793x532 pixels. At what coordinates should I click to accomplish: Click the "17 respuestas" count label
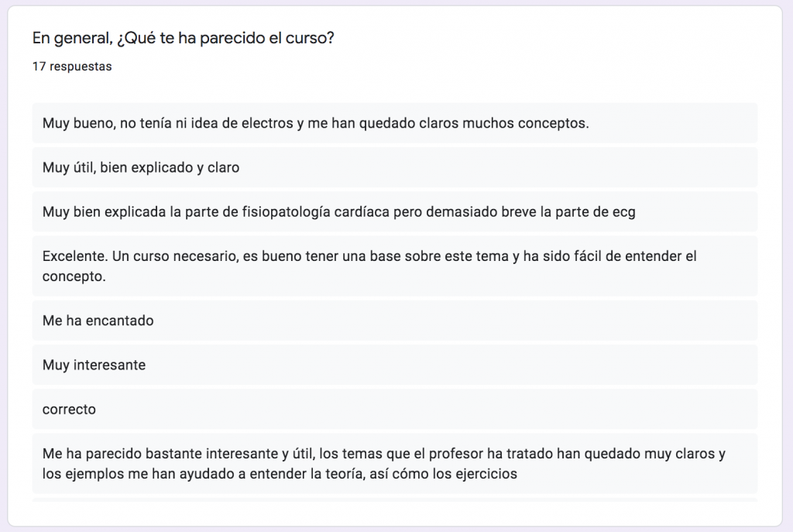72,67
